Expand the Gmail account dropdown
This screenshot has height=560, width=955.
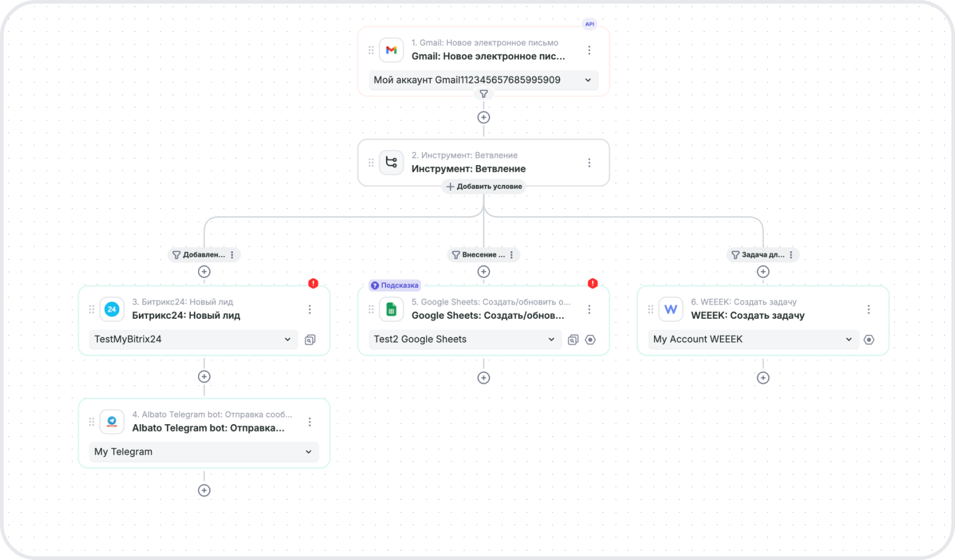588,80
